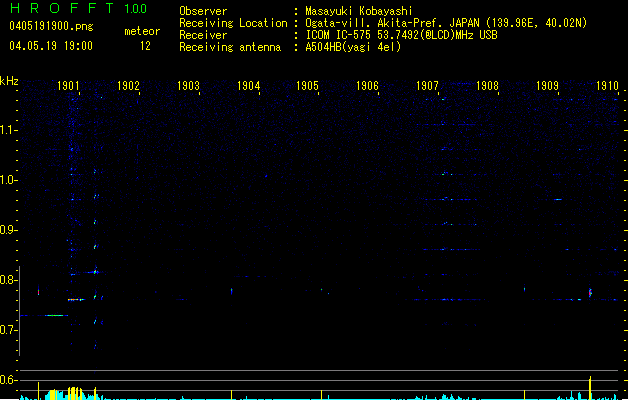This screenshot has height=400, width=629.
Task: Click the 1904 time axis label
Action: [248, 86]
